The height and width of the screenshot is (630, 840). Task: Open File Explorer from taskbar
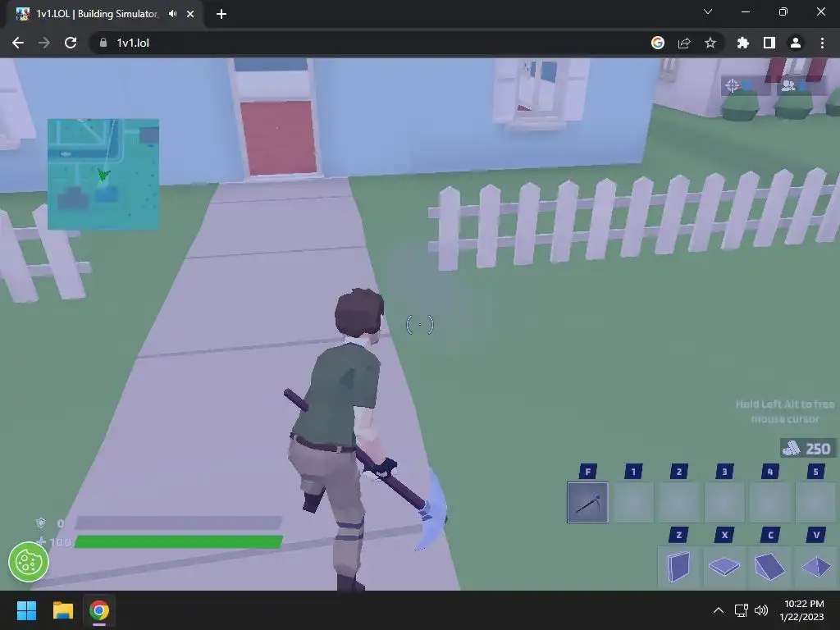pos(62,610)
